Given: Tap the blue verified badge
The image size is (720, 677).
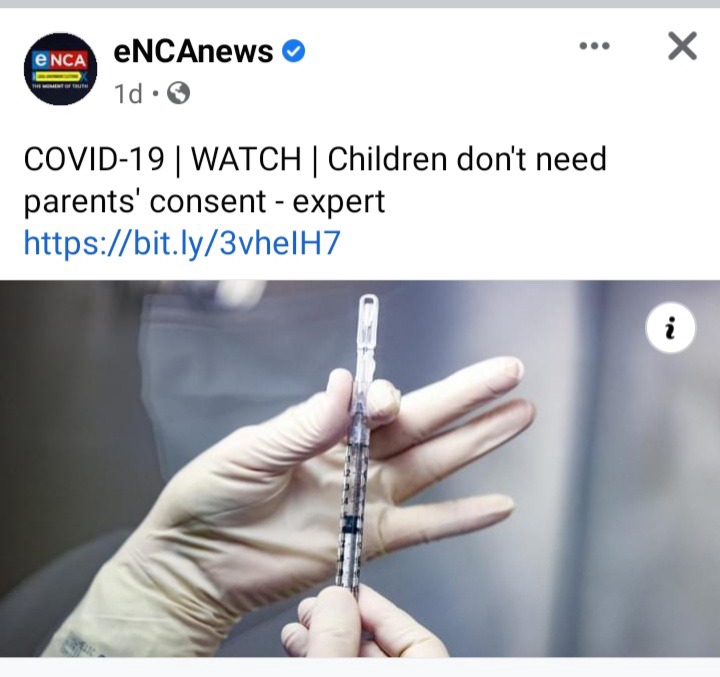Looking at the screenshot, I should pyautogui.click(x=293, y=51).
